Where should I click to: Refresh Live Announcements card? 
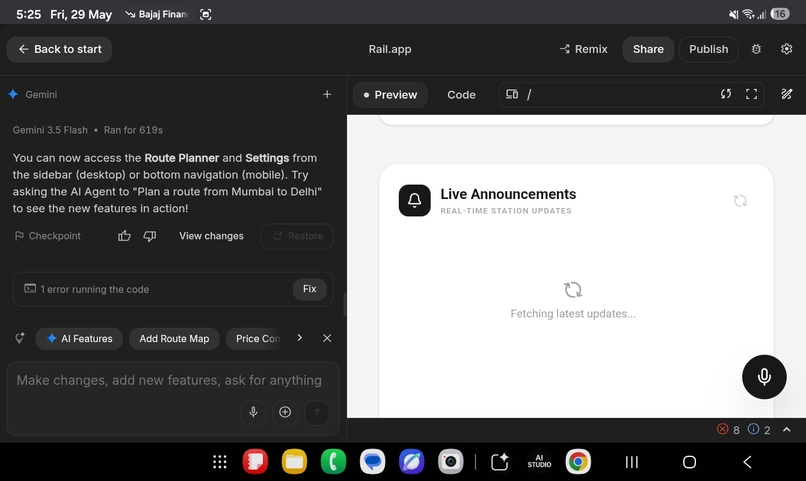pos(740,201)
